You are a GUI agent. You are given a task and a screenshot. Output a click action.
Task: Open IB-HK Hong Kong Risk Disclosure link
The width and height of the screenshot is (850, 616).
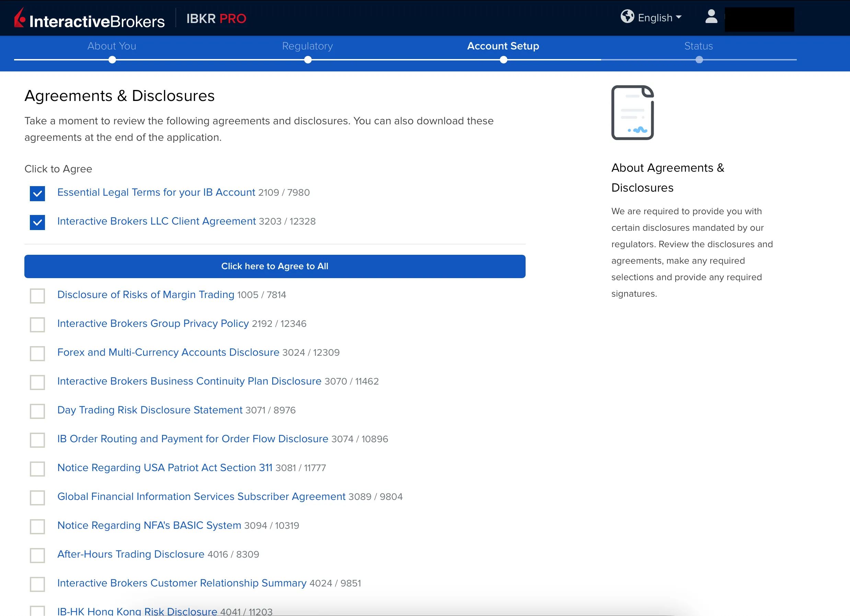pyautogui.click(x=137, y=611)
